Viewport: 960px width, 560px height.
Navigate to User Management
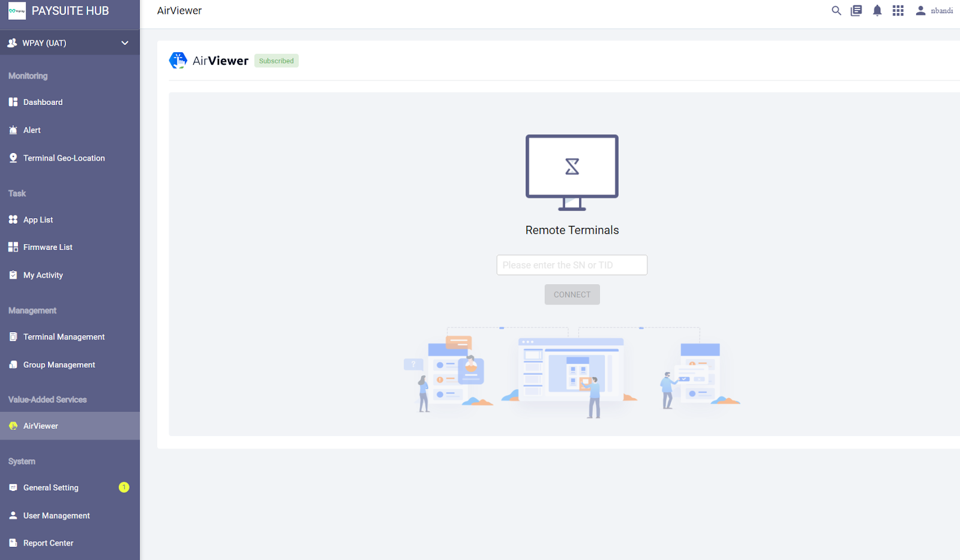[x=70, y=515]
